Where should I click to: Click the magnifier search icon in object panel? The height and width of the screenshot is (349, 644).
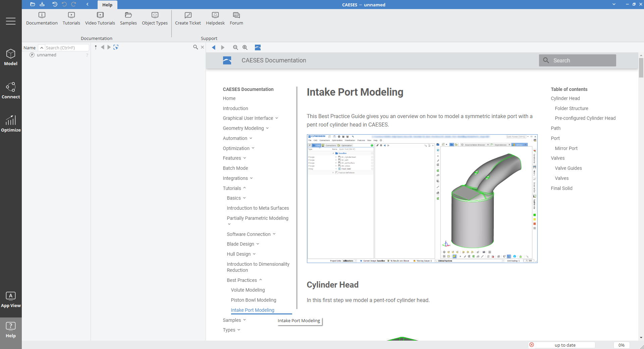point(196,47)
